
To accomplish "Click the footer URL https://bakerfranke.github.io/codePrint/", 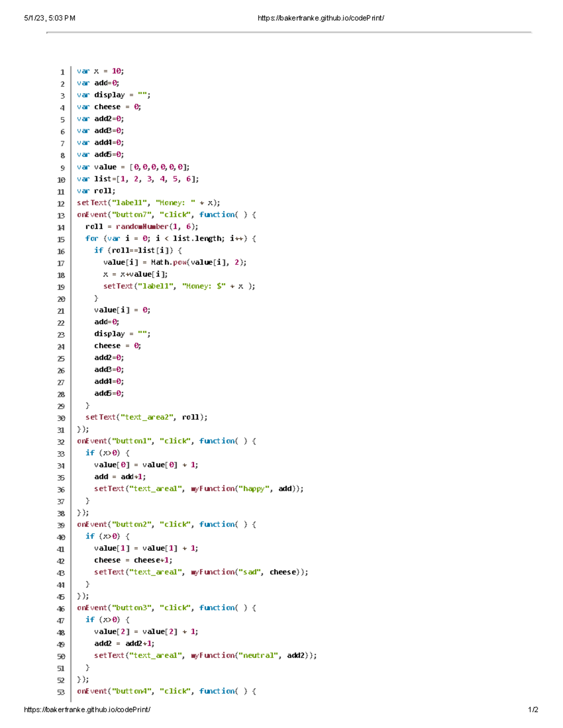I will click(87, 709).
